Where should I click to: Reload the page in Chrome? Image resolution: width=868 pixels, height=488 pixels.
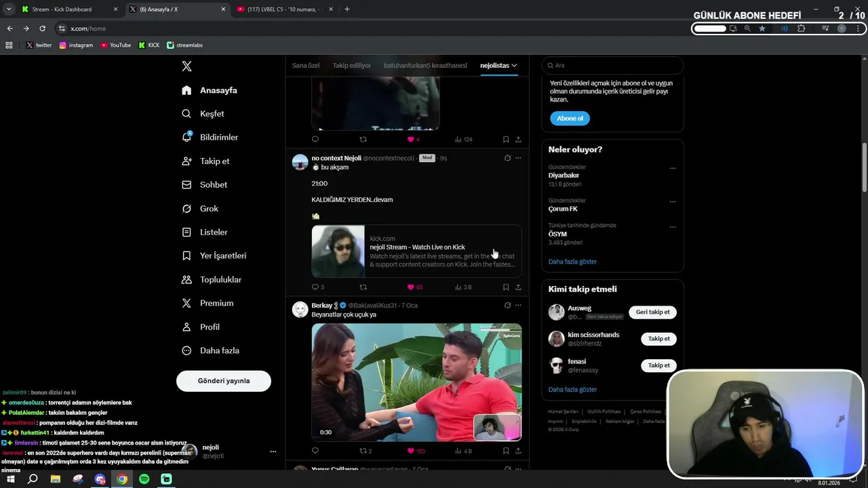42,28
